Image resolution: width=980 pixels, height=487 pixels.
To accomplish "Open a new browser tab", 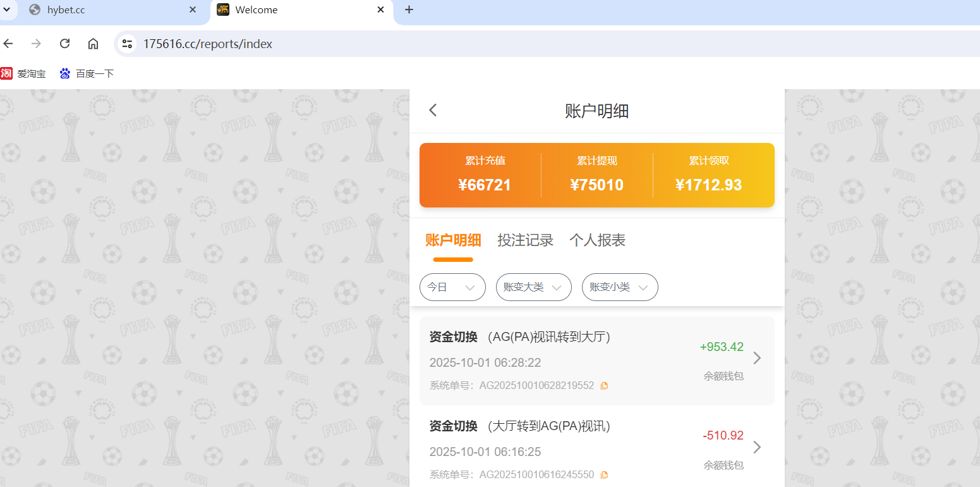I will point(409,9).
